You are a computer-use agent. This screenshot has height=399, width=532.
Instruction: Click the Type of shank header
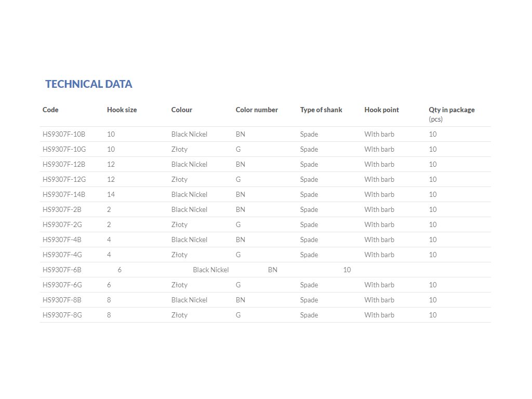coord(321,110)
